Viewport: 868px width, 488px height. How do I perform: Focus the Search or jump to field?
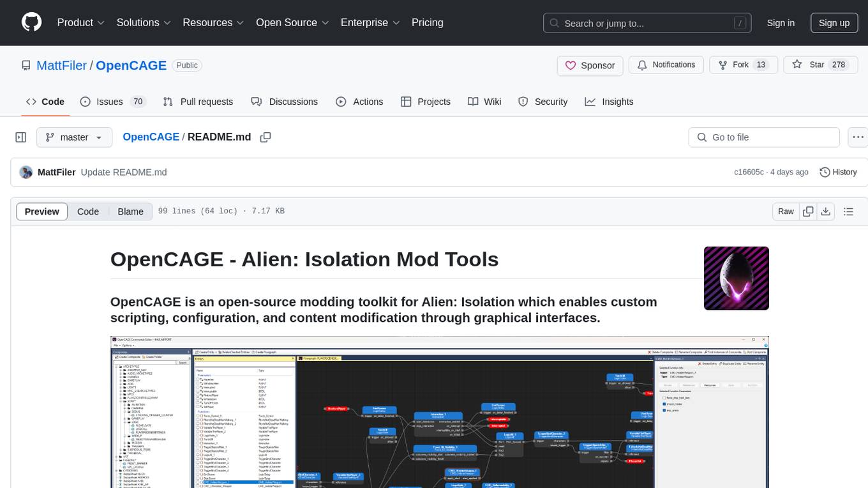point(648,23)
